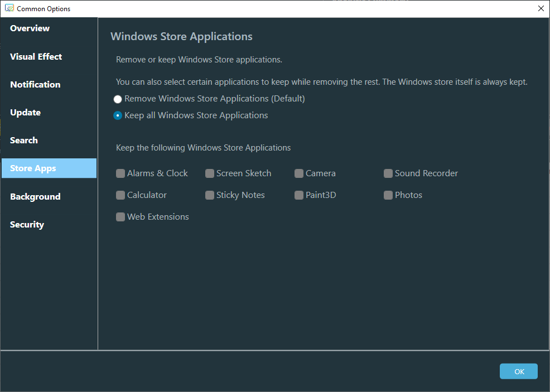Check the Alarms & Clock checkbox
Image resolution: width=550 pixels, height=392 pixels.
point(120,173)
